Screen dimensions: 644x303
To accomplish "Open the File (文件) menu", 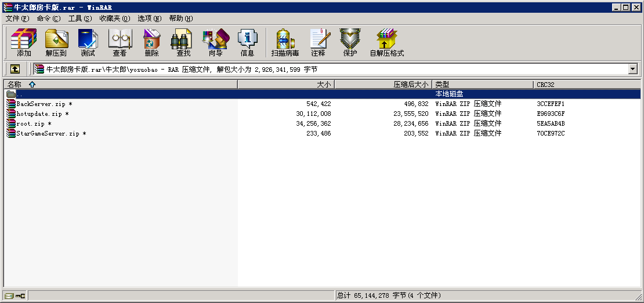I will (17, 19).
